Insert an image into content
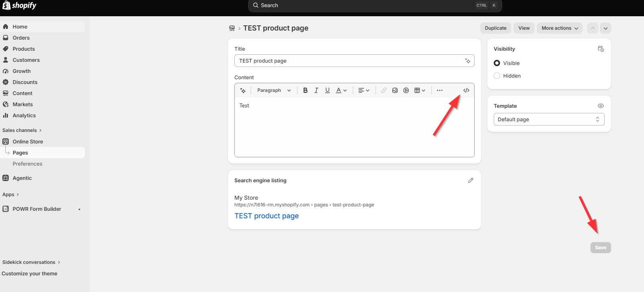 (395, 90)
